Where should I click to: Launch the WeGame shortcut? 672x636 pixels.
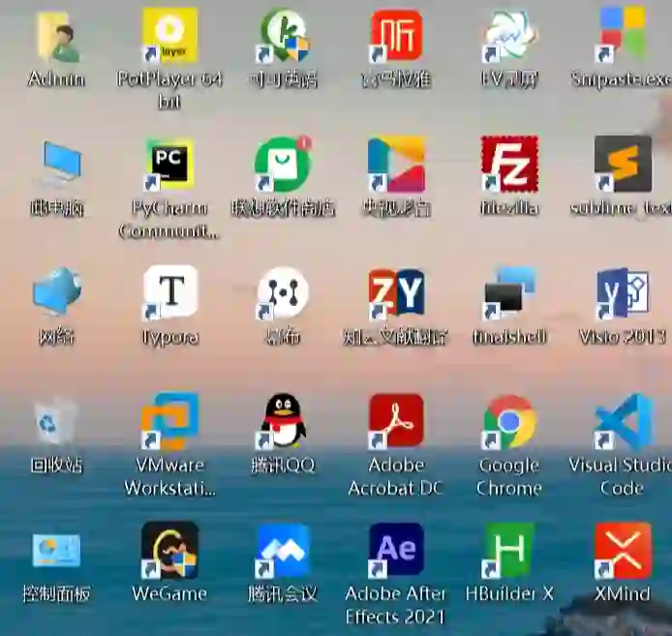170,550
